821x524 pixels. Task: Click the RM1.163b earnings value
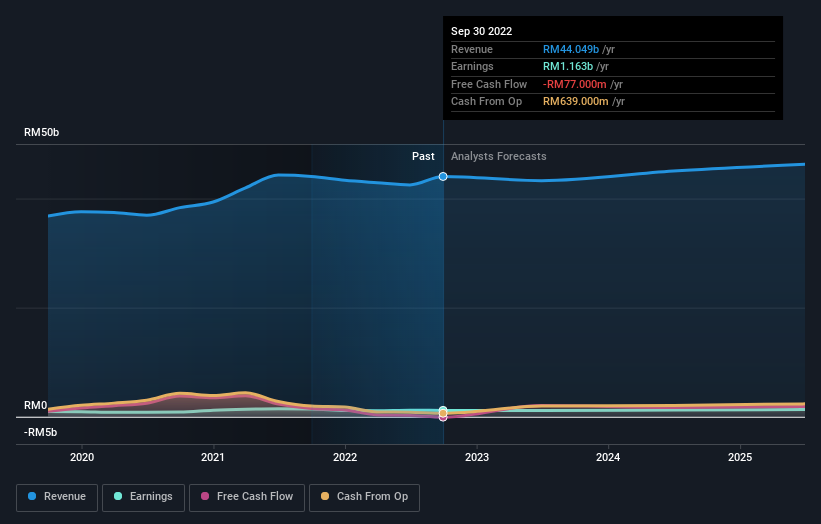coord(568,66)
